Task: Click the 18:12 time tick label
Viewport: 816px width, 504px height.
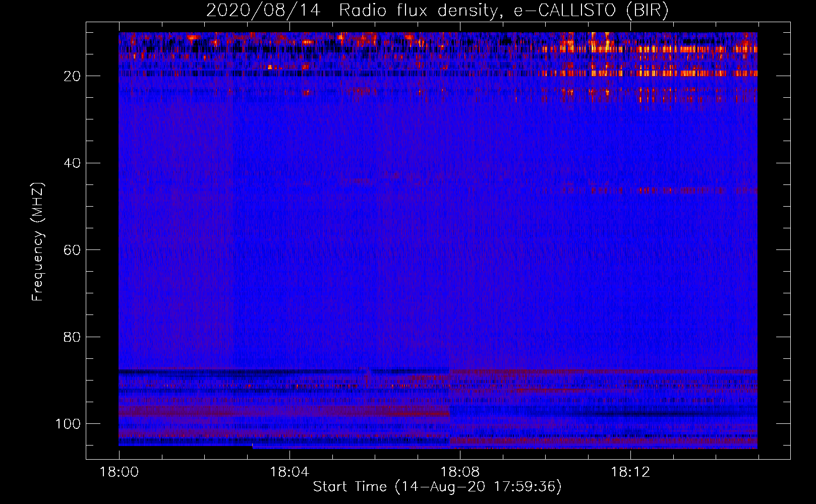Action: (630, 472)
